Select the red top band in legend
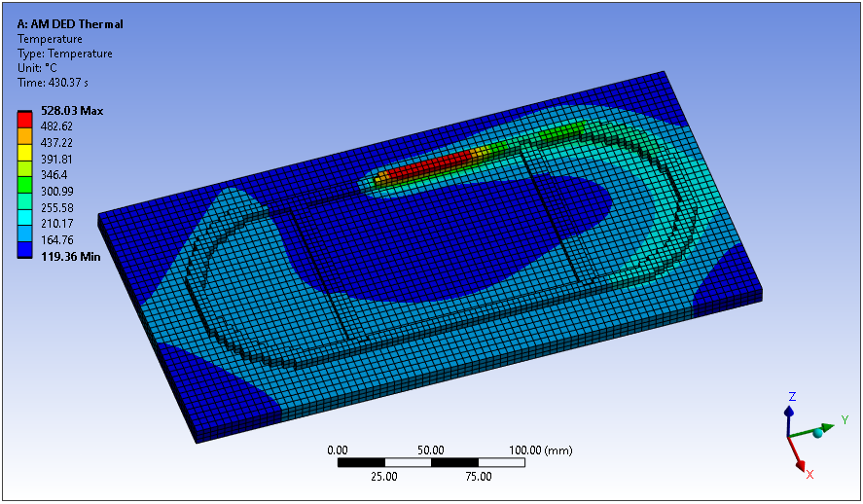The height and width of the screenshot is (504, 863). click(24, 119)
